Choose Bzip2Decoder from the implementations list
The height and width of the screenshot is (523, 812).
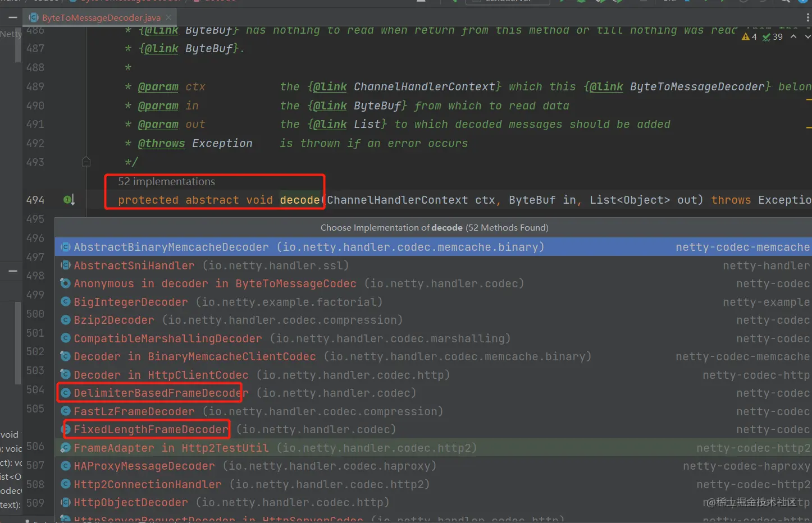pos(433,320)
